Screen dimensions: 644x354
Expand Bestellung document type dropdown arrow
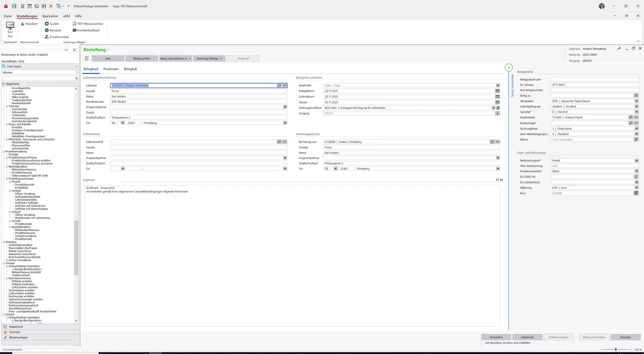pos(108,50)
